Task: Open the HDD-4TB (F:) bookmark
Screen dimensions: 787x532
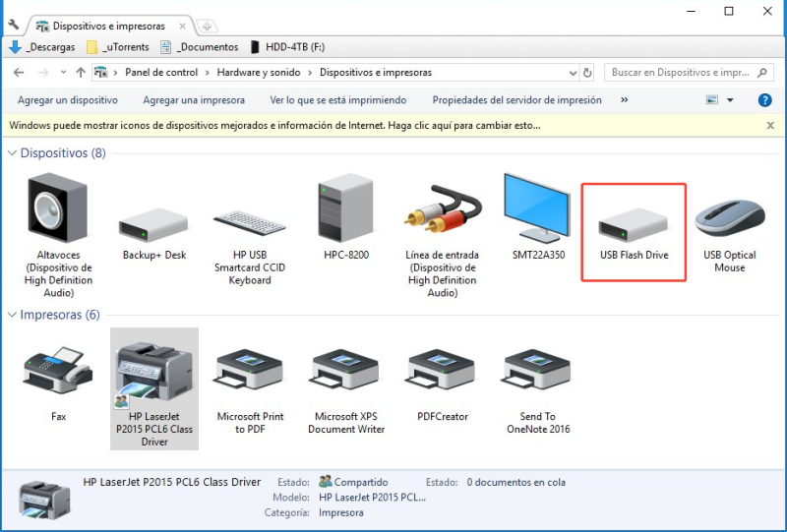Action: [x=287, y=47]
